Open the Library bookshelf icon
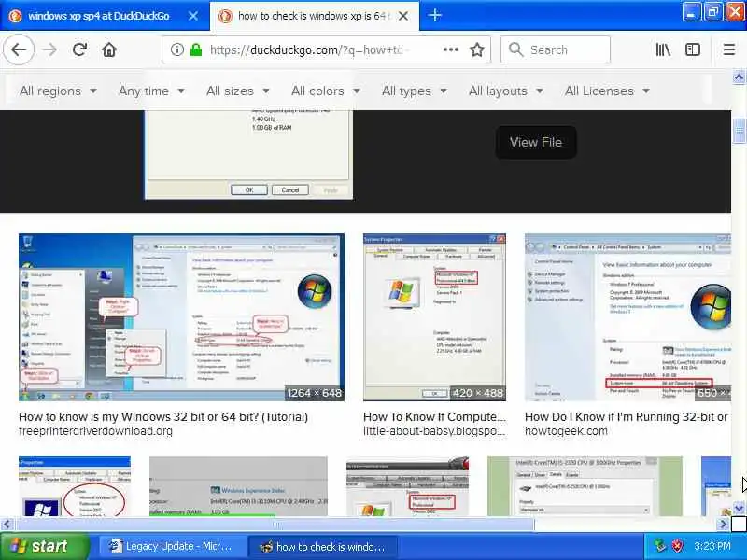This screenshot has width=747, height=560. tap(663, 49)
